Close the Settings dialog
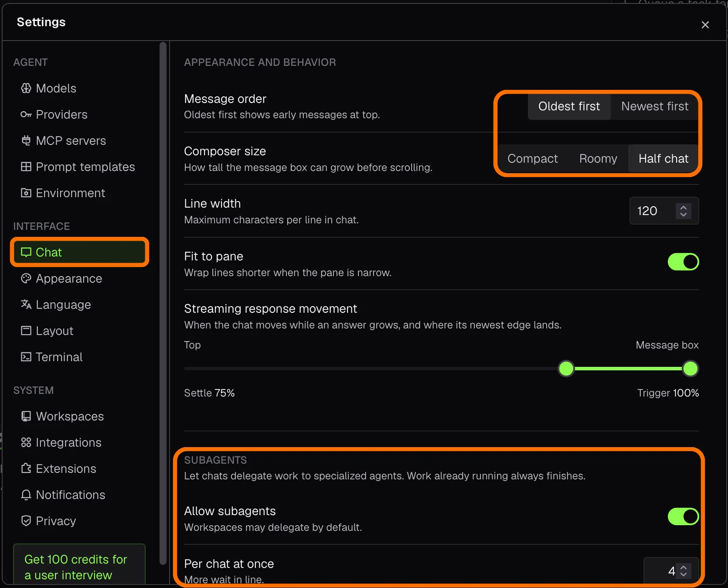Image resolution: width=728 pixels, height=588 pixels. 705,25
